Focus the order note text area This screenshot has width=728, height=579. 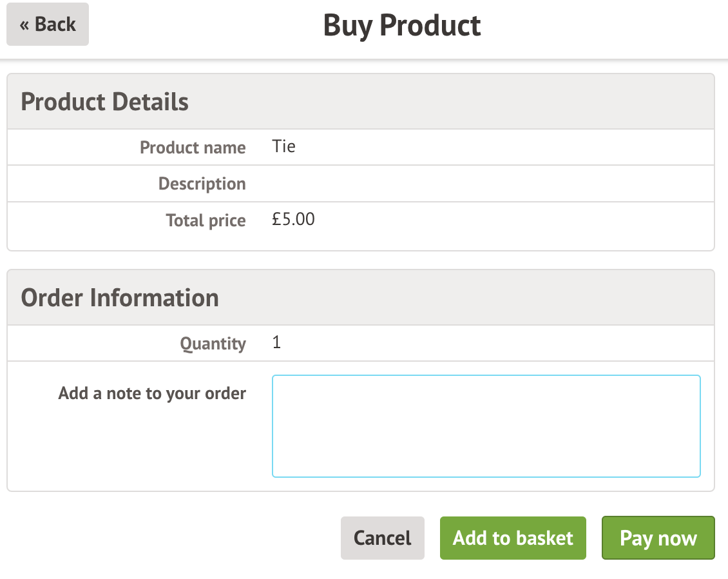486,426
